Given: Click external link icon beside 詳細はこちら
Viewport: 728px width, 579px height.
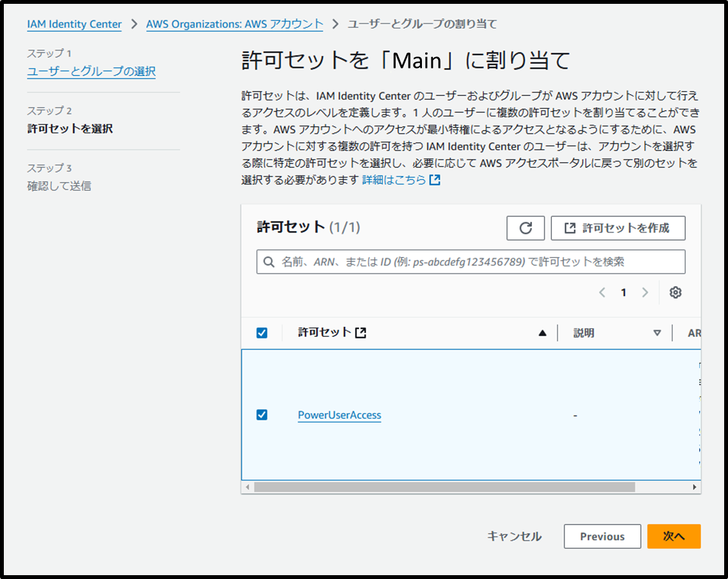Looking at the screenshot, I should coord(435,180).
